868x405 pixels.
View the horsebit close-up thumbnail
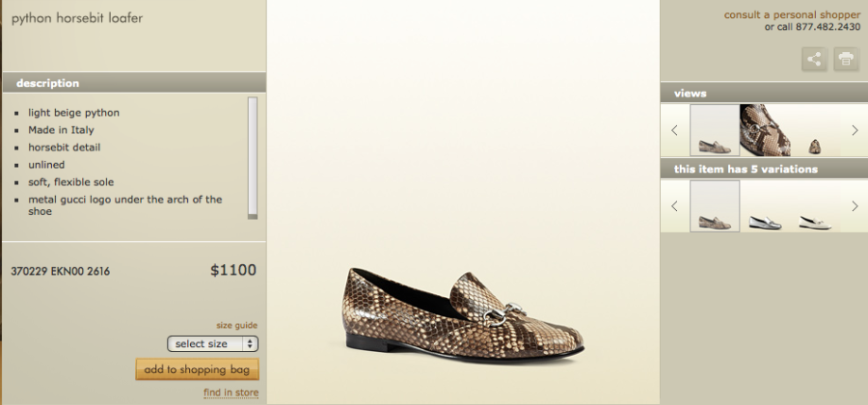(765, 130)
